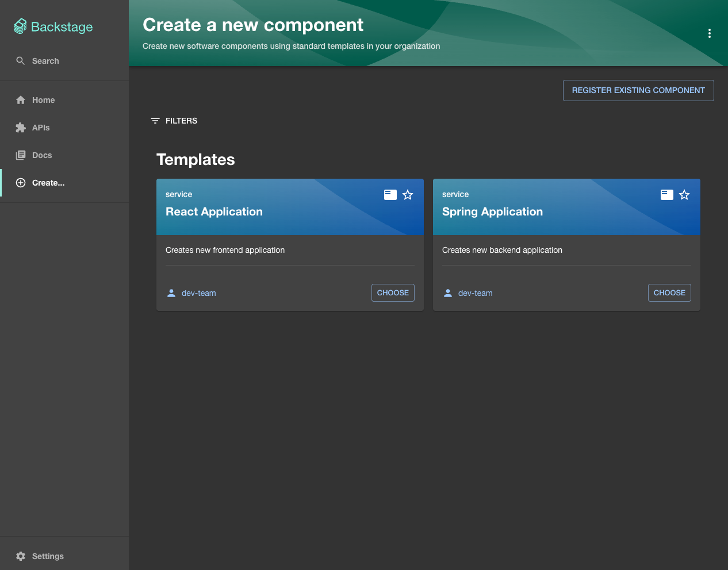Click the Settings gear icon

21,556
